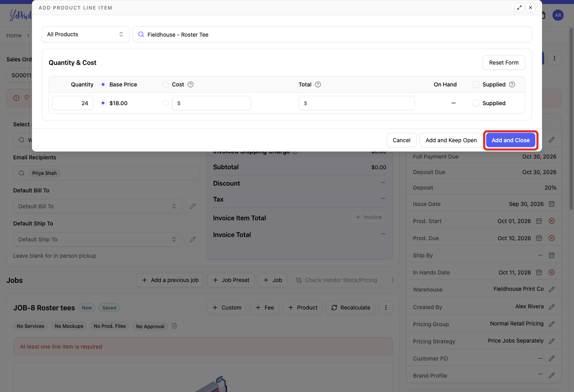Clear the In Hands Date with red X

click(x=552, y=272)
